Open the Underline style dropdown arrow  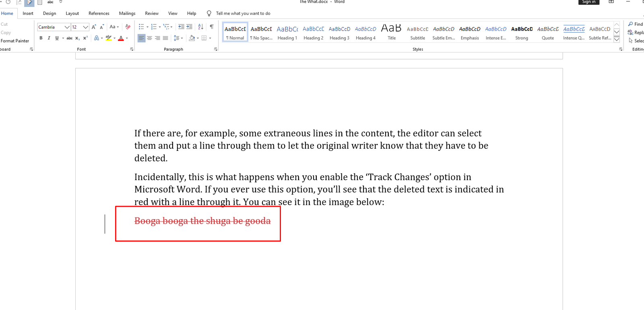click(63, 38)
